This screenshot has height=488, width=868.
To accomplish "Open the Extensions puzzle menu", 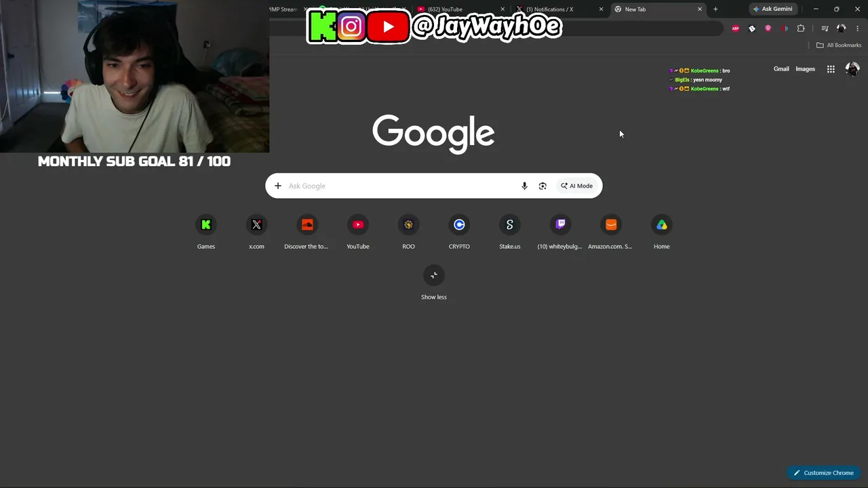I will point(801,28).
